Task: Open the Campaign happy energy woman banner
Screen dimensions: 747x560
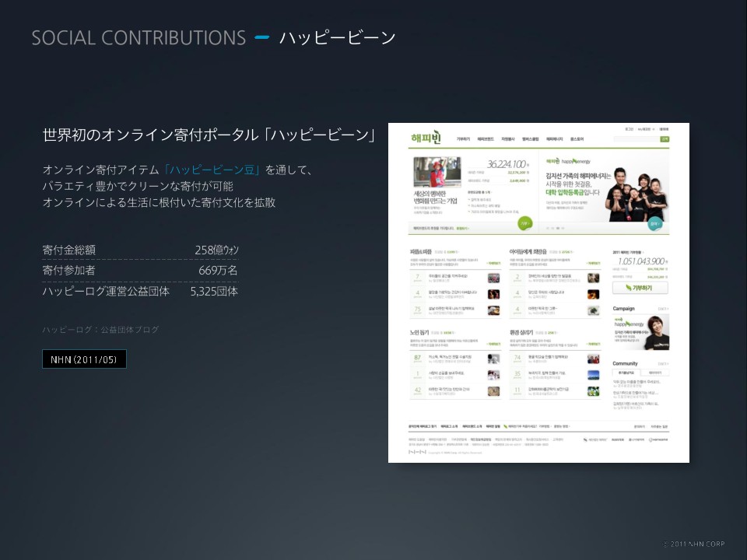Action: tap(640, 333)
